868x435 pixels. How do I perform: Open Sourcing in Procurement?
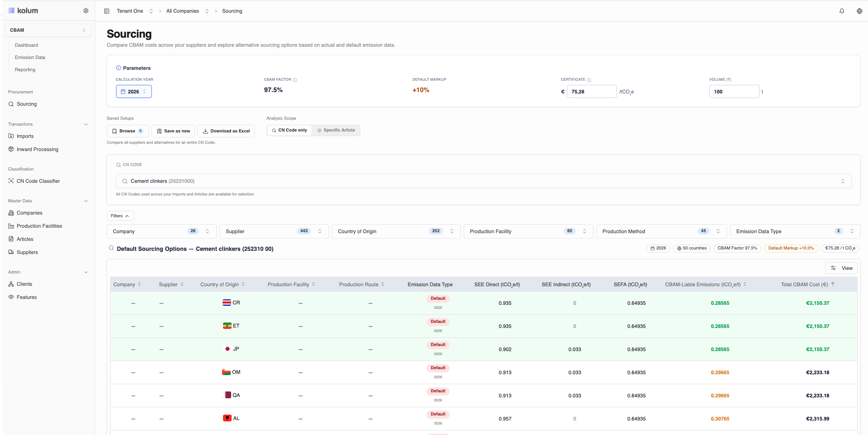point(27,104)
